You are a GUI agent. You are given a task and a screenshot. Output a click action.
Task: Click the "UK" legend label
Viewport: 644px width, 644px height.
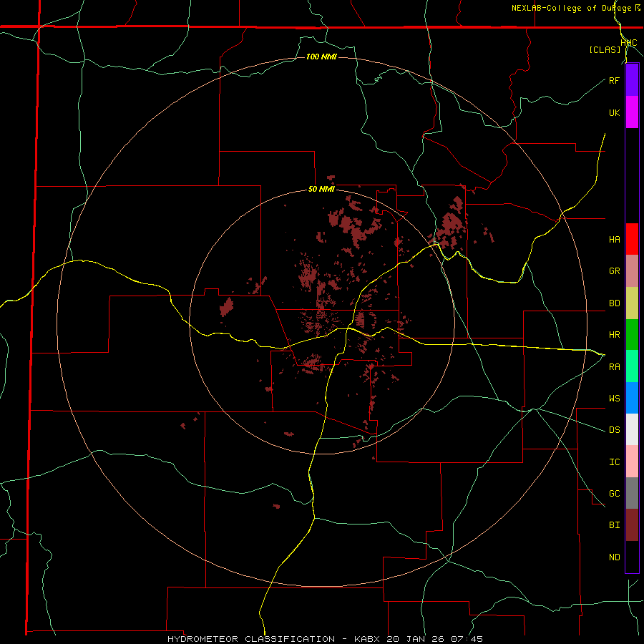[614, 113]
